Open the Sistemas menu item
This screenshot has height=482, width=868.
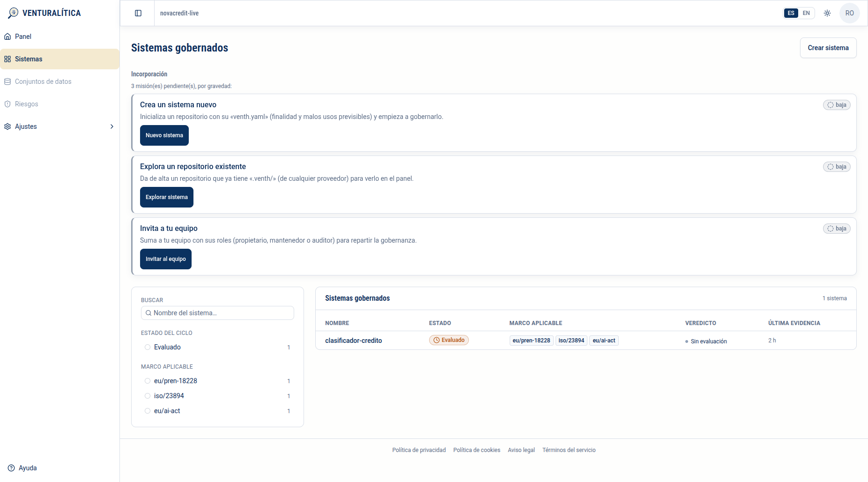click(x=60, y=59)
